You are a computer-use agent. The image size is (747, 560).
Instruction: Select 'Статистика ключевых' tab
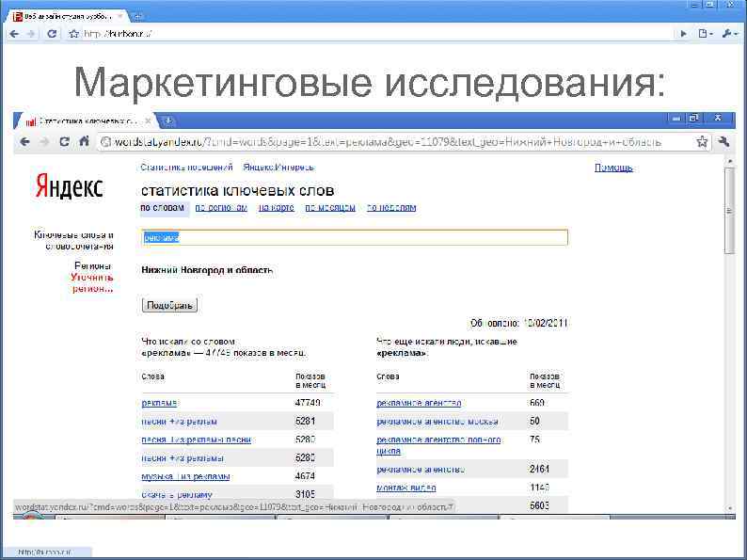click(x=86, y=121)
